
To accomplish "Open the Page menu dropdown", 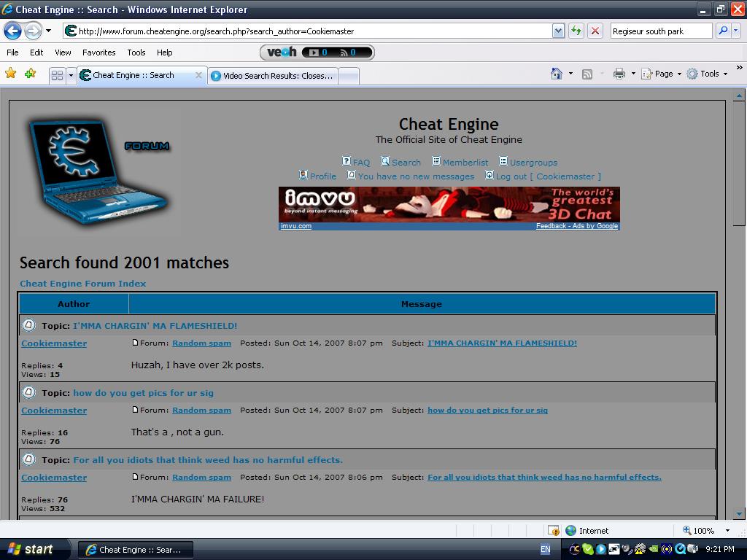I will point(662,74).
